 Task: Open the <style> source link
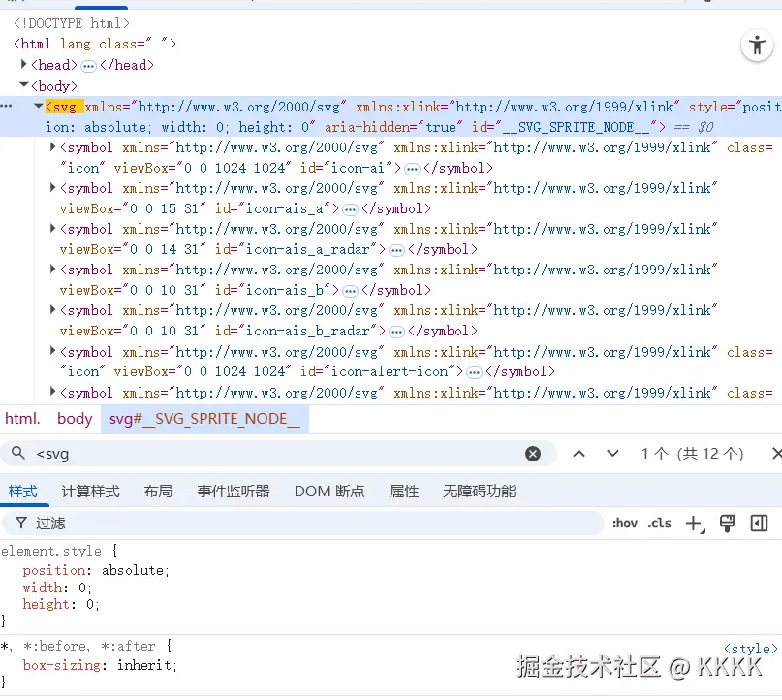[x=750, y=649]
